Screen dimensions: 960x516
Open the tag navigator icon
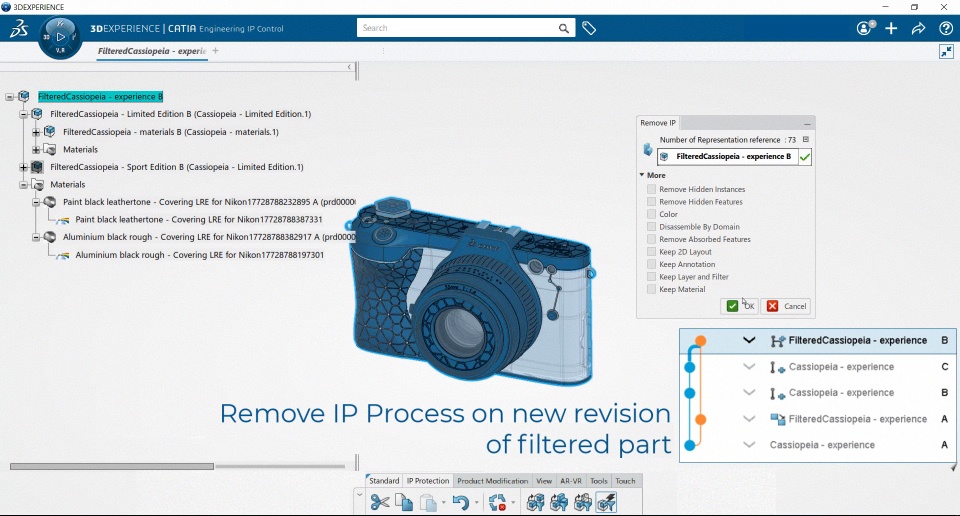[x=589, y=28]
